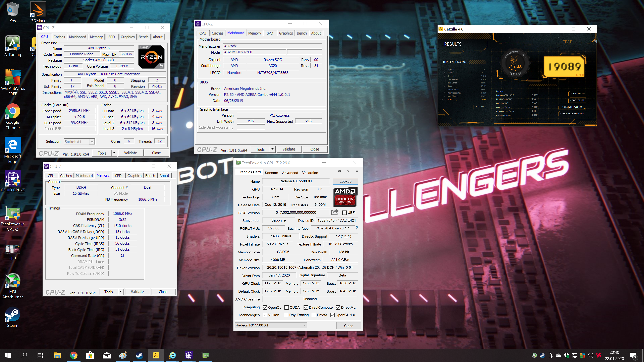Toggle OpenCL checkbox in GPU-Z

[x=265, y=308]
